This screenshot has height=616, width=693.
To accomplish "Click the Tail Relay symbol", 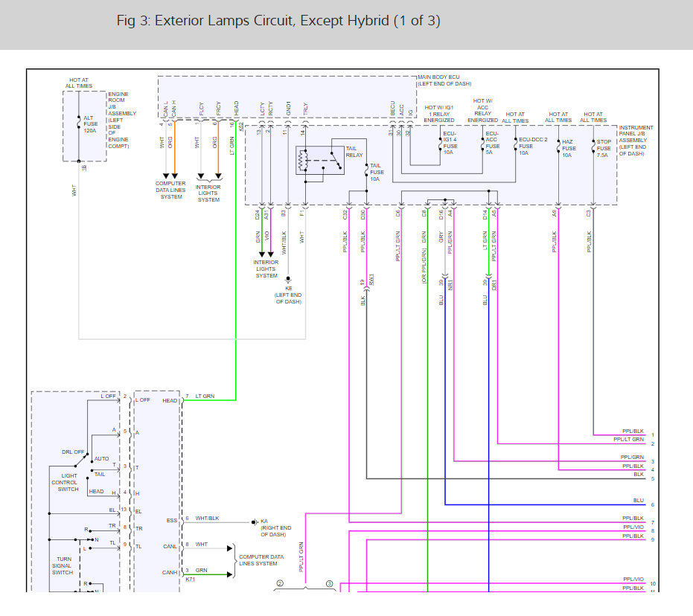I will click(x=320, y=160).
